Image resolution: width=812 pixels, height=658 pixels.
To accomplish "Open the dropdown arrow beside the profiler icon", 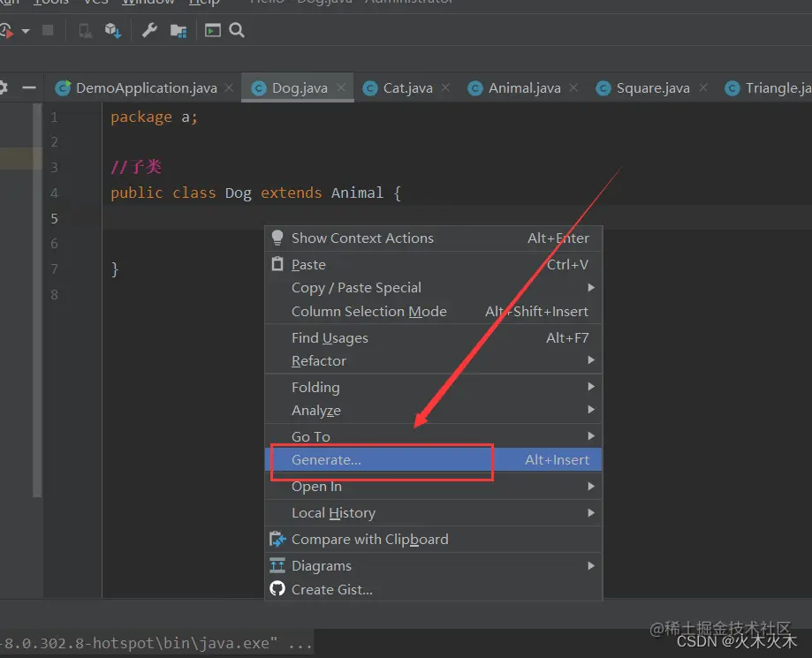I will [x=26, y=32].
